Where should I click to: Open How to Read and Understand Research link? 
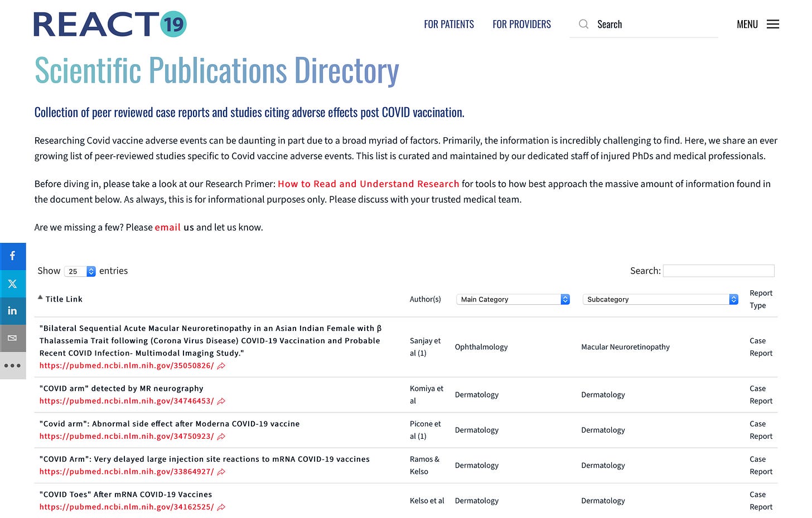coord(368,184)
